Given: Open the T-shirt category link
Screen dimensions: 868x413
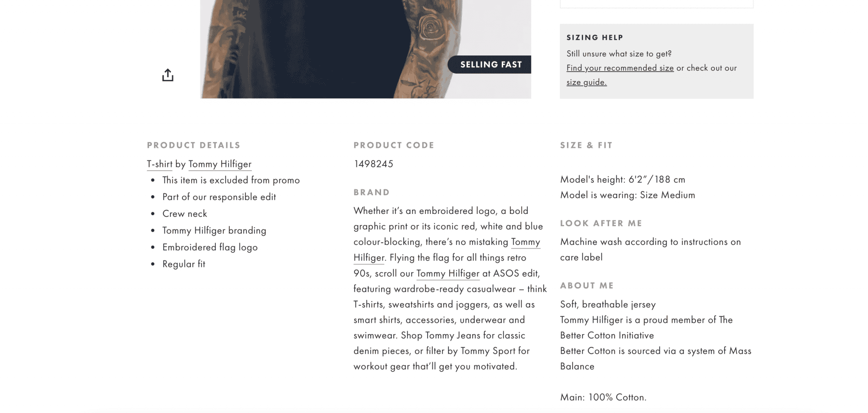Looking at the screenshot, I should (159, 164).
